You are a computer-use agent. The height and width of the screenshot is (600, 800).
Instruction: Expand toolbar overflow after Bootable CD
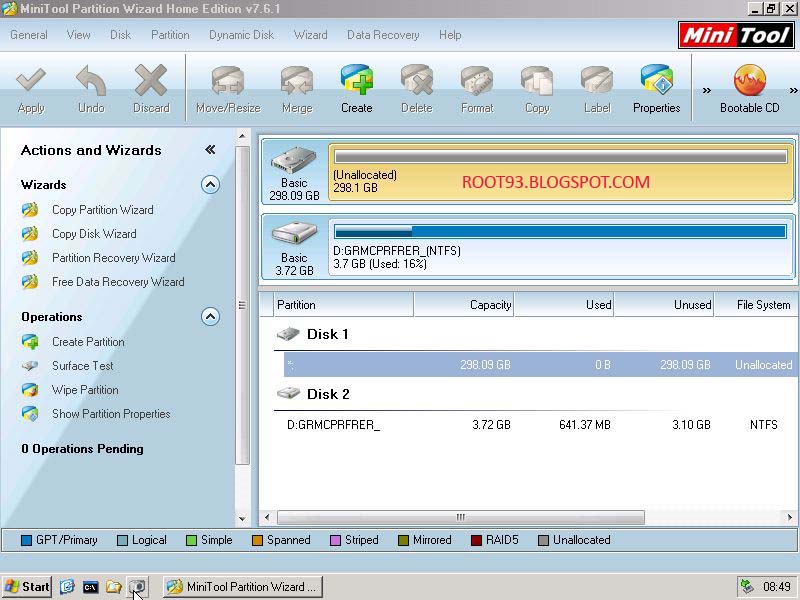[x=793, y=91]
